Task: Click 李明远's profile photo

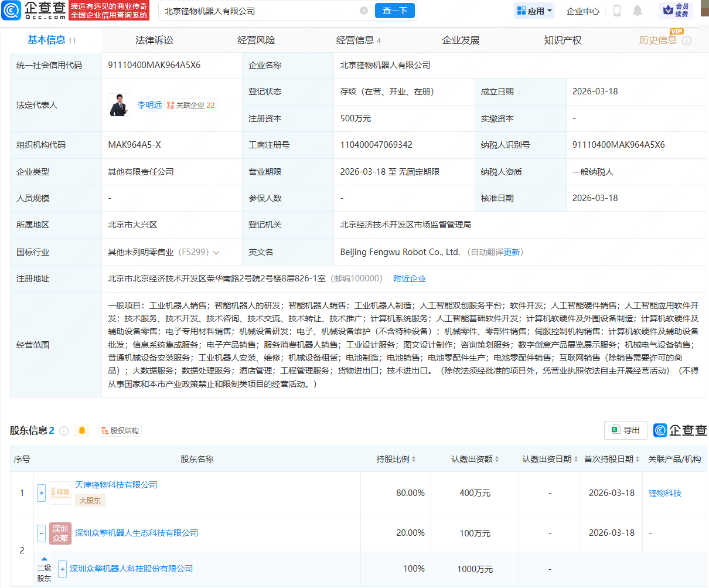Action: (x=119, y=106)
